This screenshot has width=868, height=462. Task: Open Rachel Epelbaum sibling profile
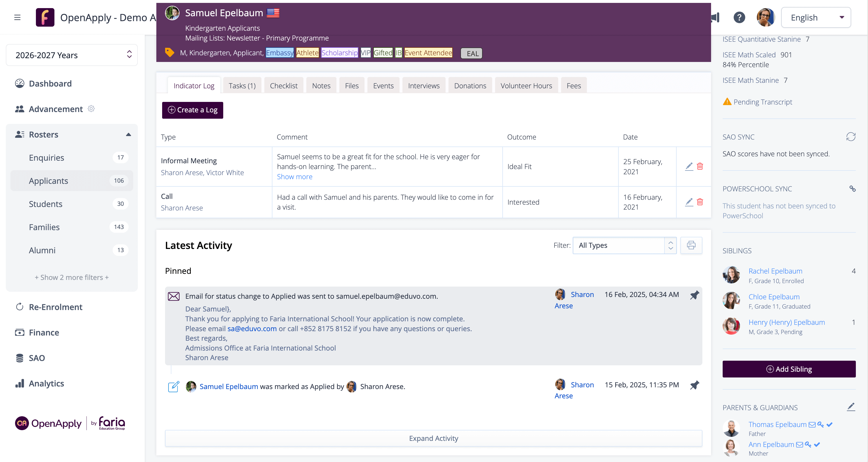tap(775, 271)
